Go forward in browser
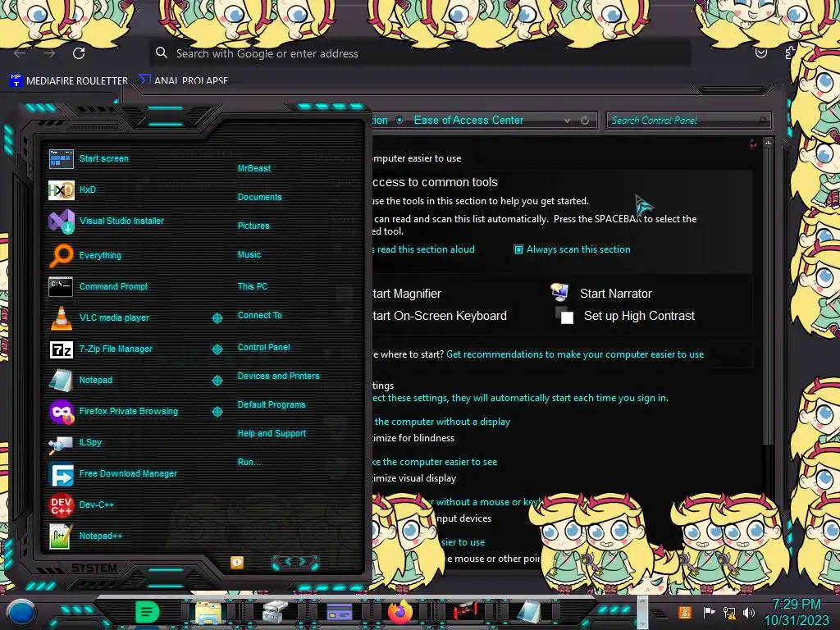The height and width of the screenshot is (630, 840). [x=49, y=53]
